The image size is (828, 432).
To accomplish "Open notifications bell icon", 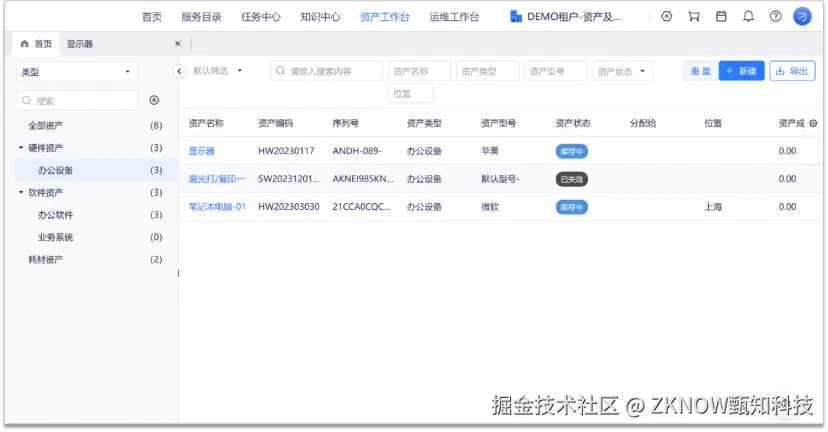I will pos(748,16).
